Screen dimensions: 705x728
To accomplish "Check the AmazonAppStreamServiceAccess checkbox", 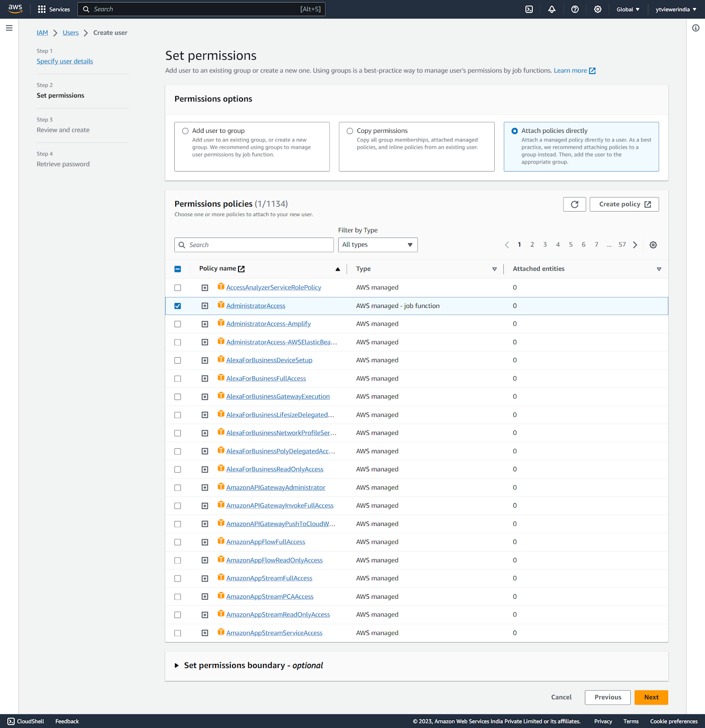I will (178, 633).
